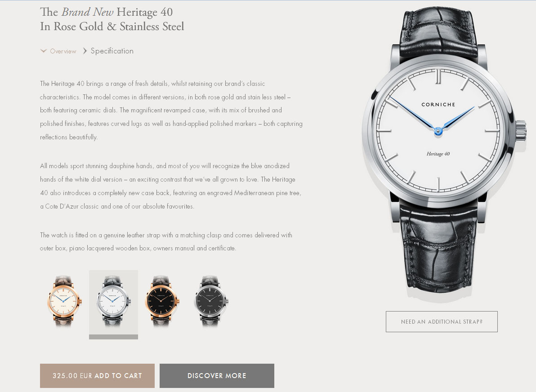Choose the rose gold black-dial watch thumbnail
Viewport: 536px width, 392px height.
coord(162,301)
